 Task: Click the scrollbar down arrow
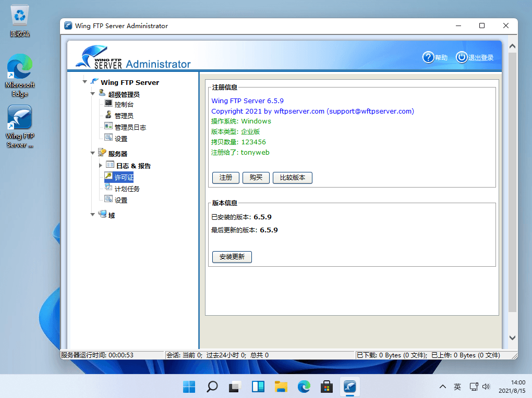click(x=513, y=338)
